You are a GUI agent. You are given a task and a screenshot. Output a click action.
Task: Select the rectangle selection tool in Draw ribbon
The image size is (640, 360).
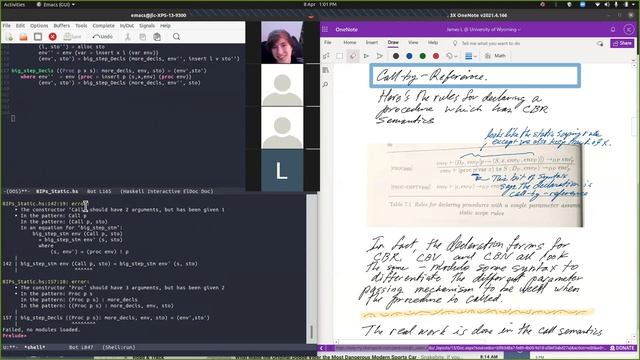coord(340,56)
